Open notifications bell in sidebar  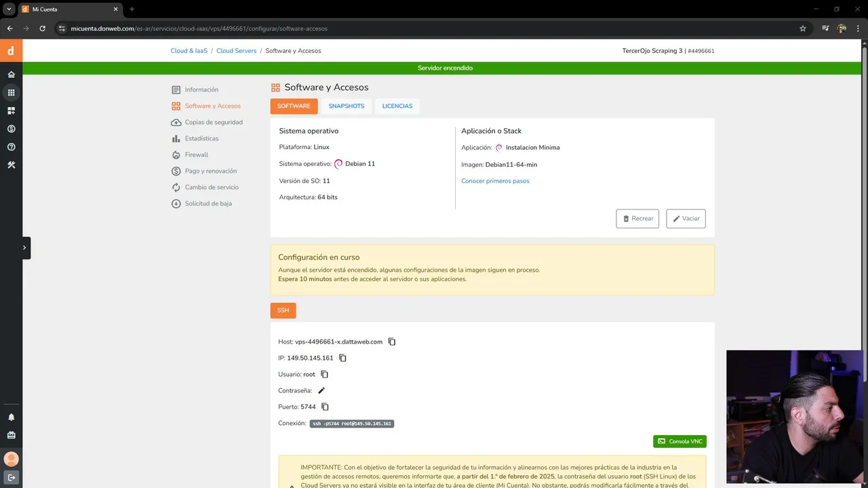pos(11,418)
